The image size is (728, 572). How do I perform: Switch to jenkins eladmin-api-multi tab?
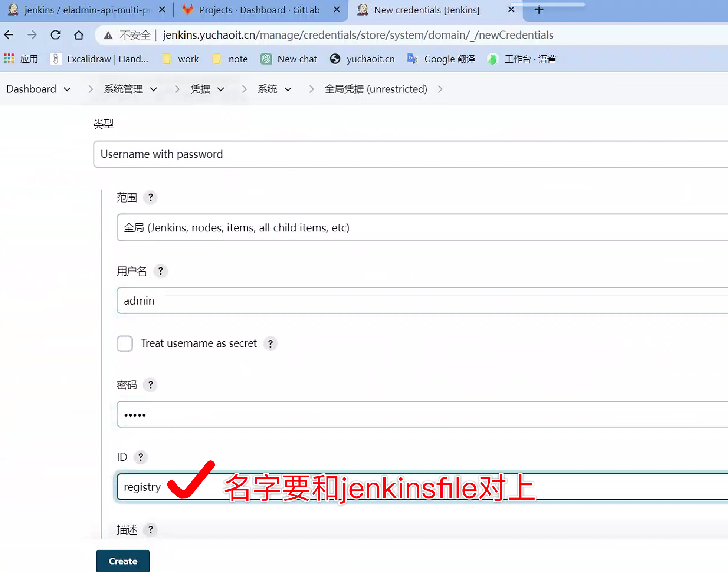click(x=85, y=10)
